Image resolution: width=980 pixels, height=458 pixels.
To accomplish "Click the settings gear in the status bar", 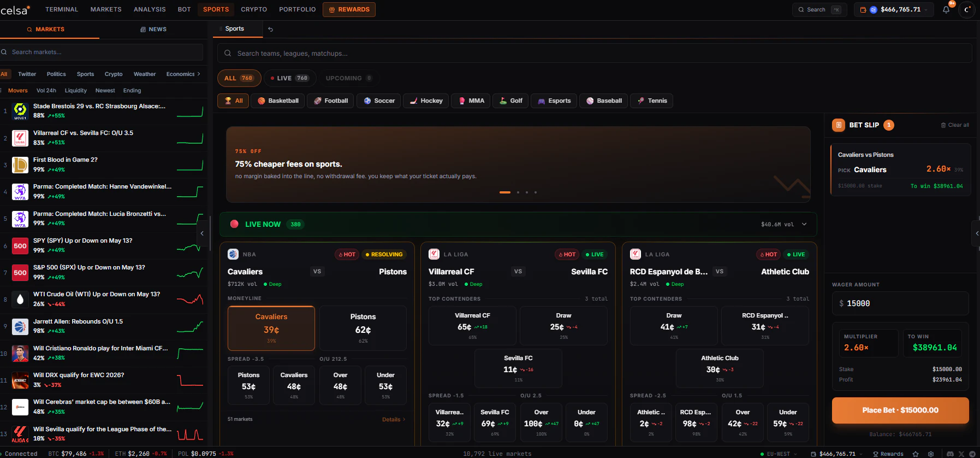I will tap(931, 454).
